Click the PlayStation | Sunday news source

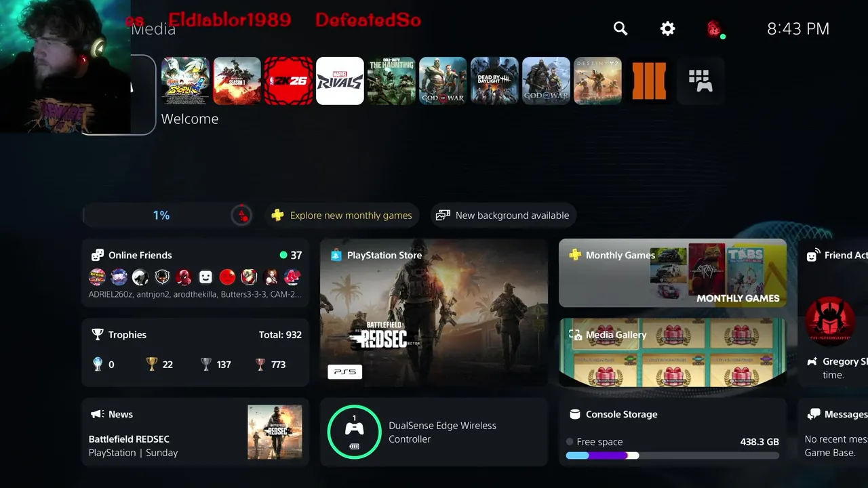pos(133,453)
